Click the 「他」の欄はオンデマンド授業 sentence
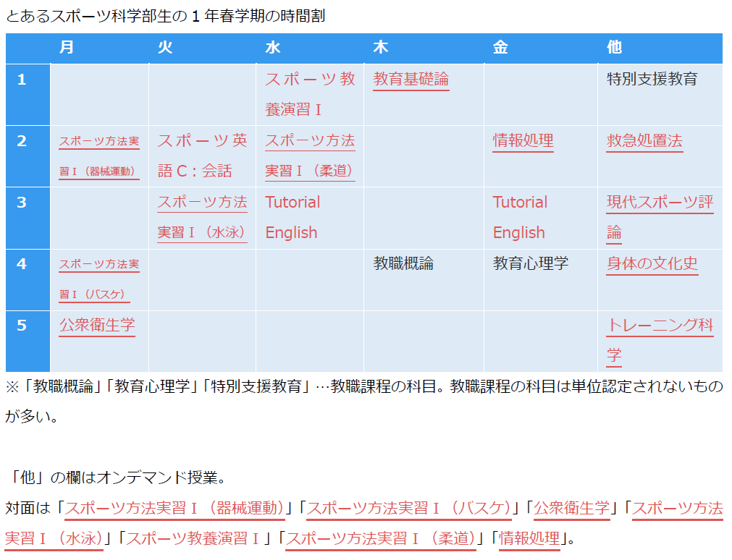732x560 pixels. coord(117,478)
